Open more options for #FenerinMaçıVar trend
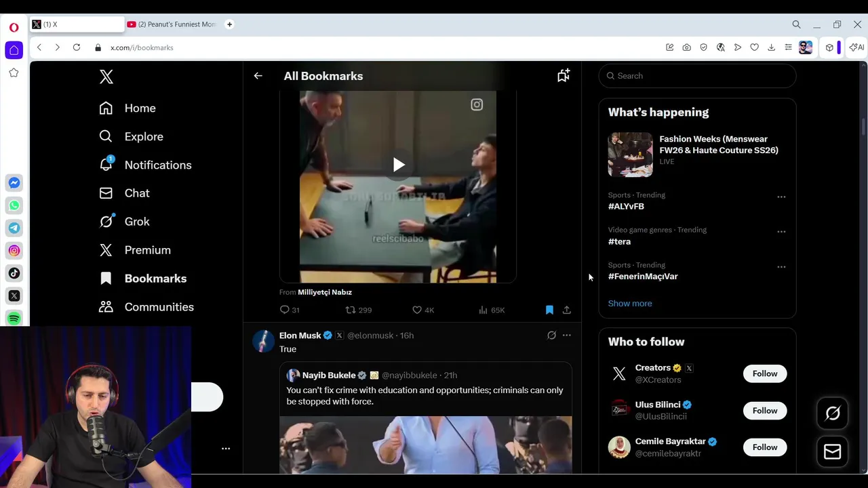Viewport: 868px width, 488px height. tap(781, 267)
